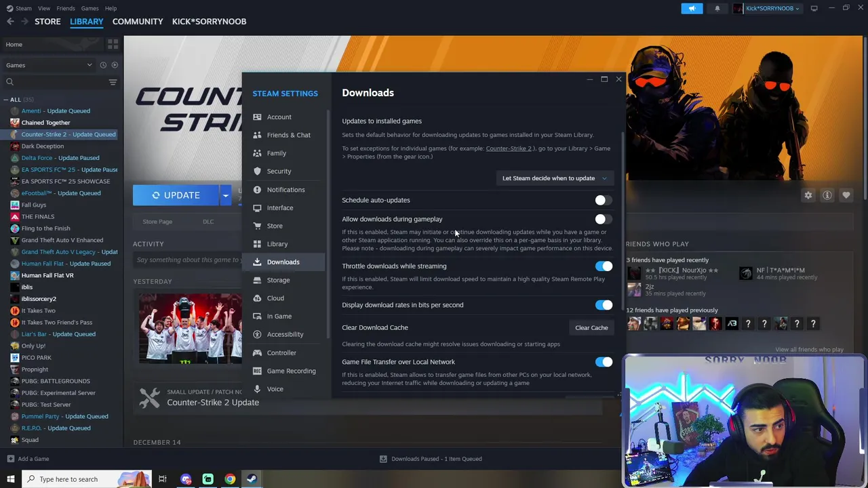The height and width of the screenshot is (488, 868).
Task: Open yesterday's activity news thumbnail
Action: click(x=191, y=327)
